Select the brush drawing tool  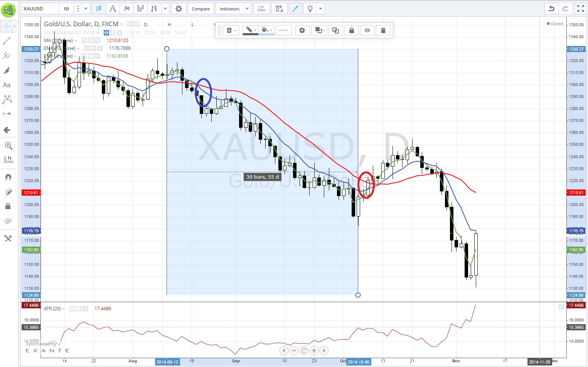click(x=7, y=71)
